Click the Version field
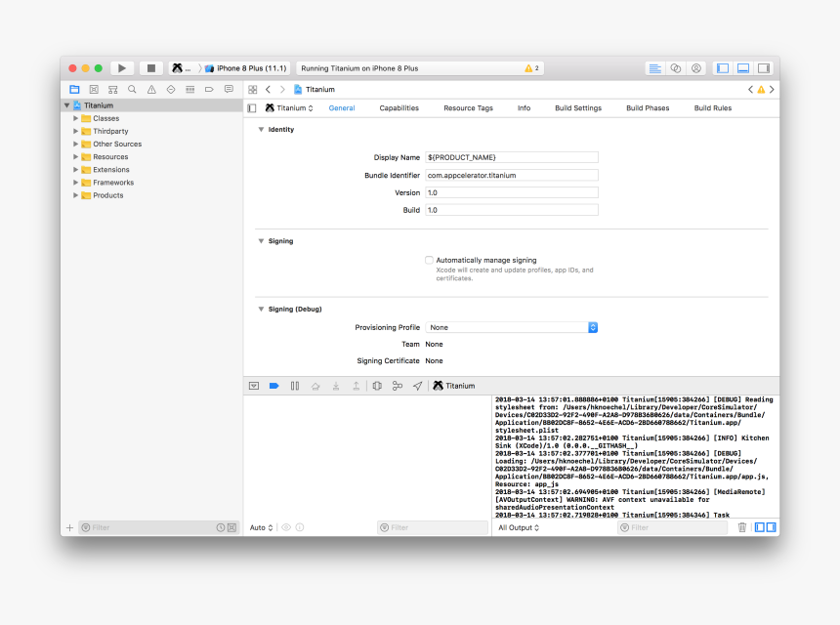 [512, 192]
